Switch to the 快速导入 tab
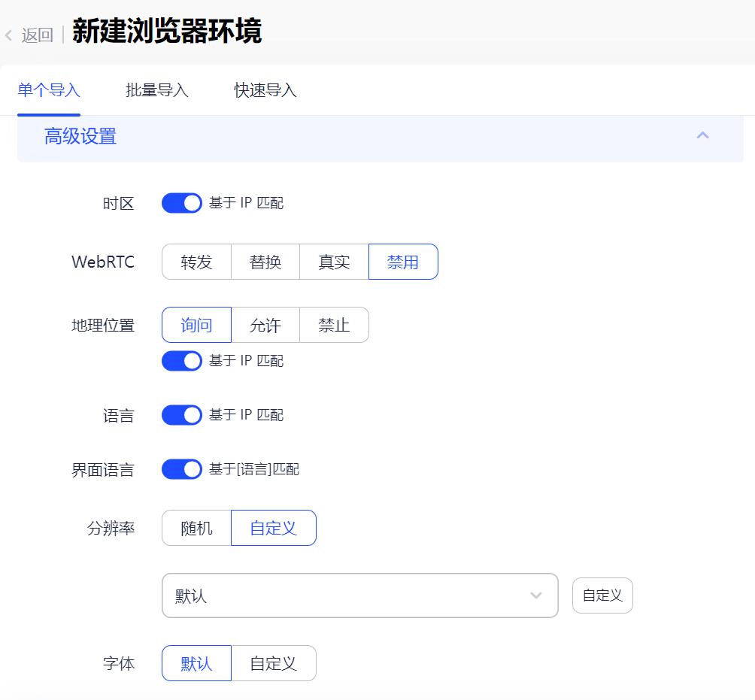This screenshot has height=700, width=755. coord(265,91)
